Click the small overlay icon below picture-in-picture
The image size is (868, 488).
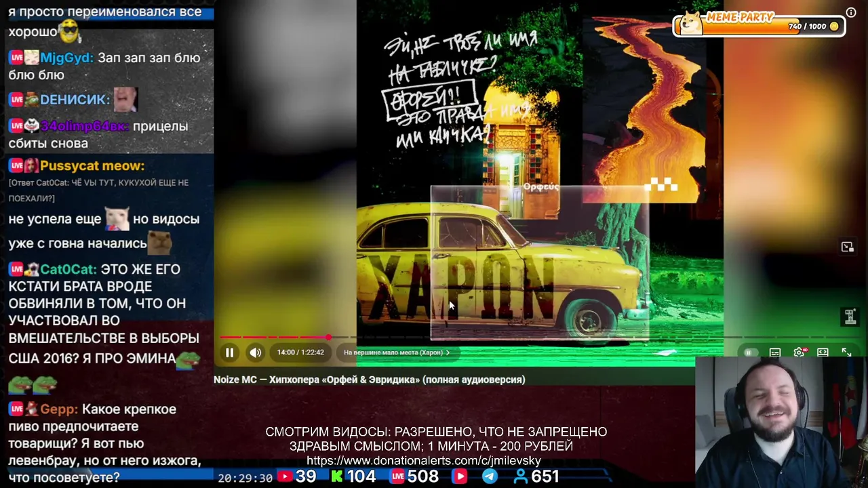click(x=849, y=316)
